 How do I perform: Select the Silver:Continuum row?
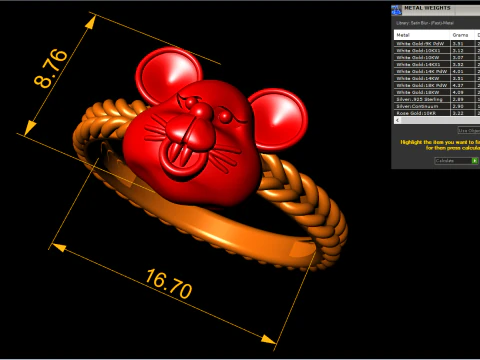(x=437, y=106)
